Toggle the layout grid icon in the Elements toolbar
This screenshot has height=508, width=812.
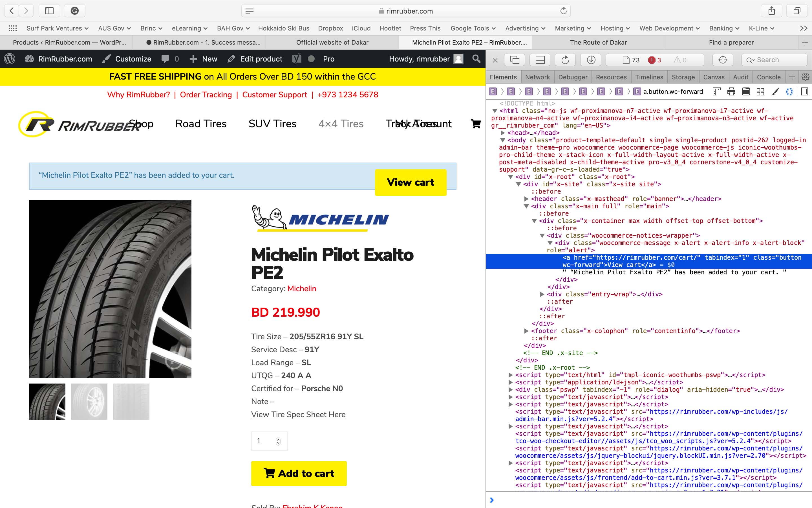pyautogui.click(x=760, y=91)
